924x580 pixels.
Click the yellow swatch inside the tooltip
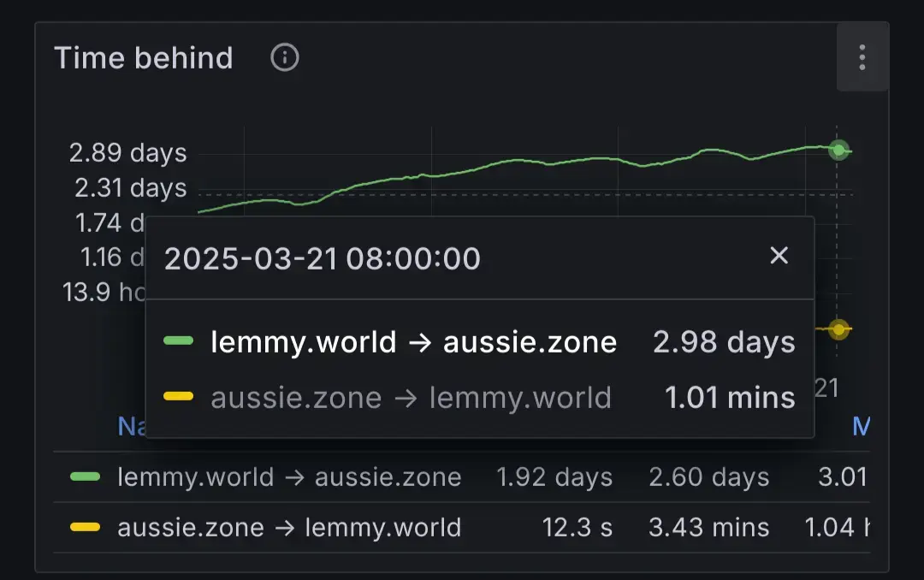tap(178, 397)
